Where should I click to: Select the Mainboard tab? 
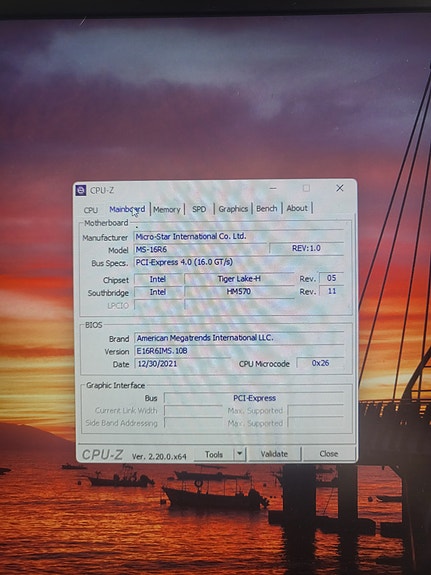click(127, 209)
